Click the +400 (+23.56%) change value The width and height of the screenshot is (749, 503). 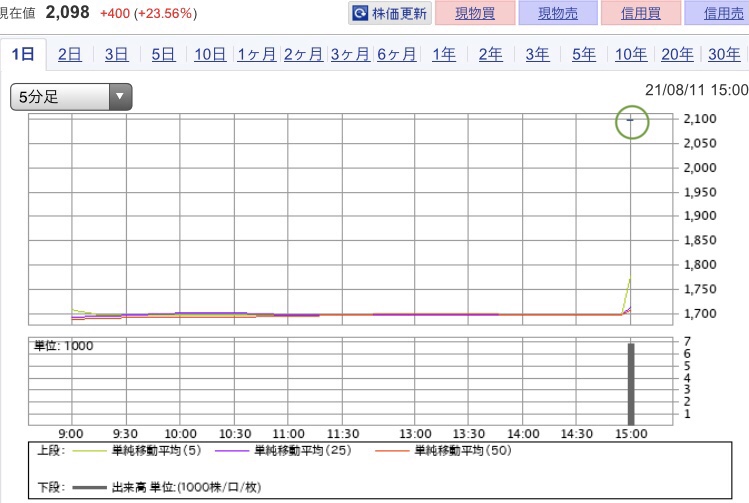pos(148,13)
